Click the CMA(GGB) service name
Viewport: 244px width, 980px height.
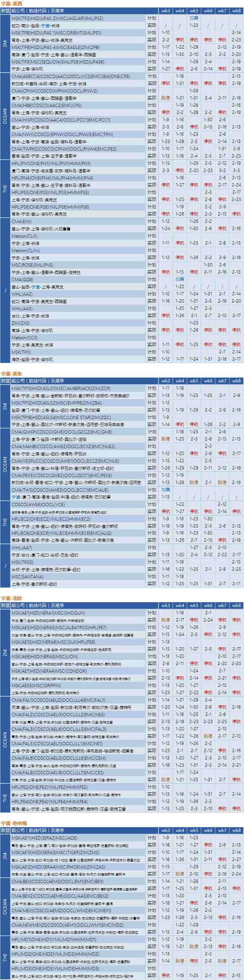(x=22, y=279)
